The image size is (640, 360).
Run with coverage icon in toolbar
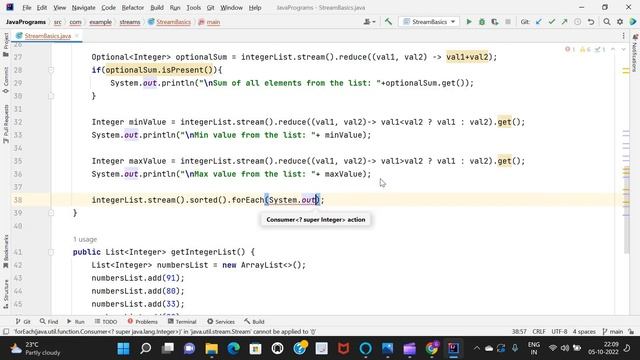click(x=495, y=22)
